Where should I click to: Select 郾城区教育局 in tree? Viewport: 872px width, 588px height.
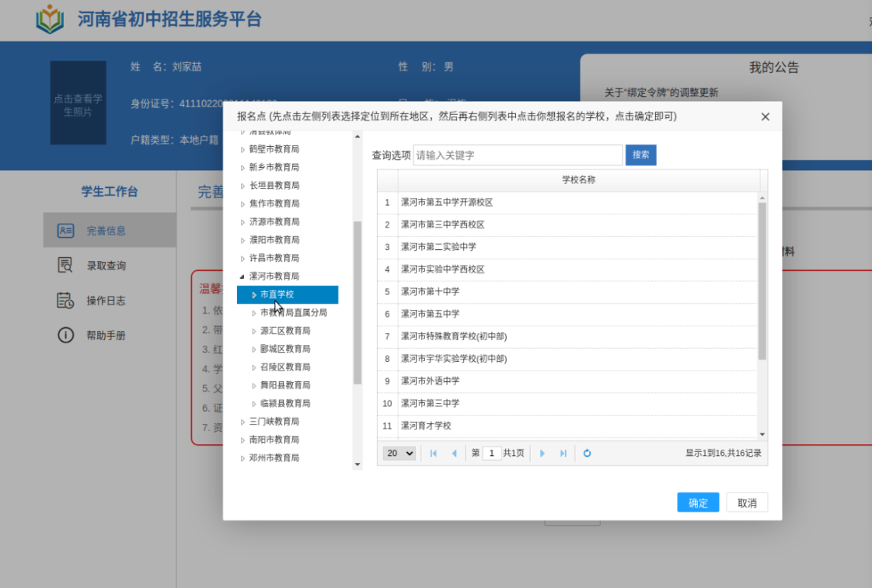tap(285, 349)
